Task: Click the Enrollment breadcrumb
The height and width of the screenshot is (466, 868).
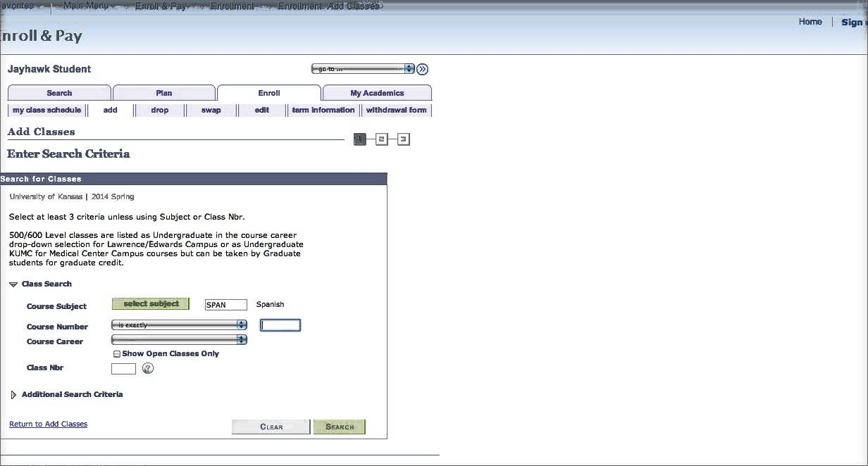Action: point(232,6)
